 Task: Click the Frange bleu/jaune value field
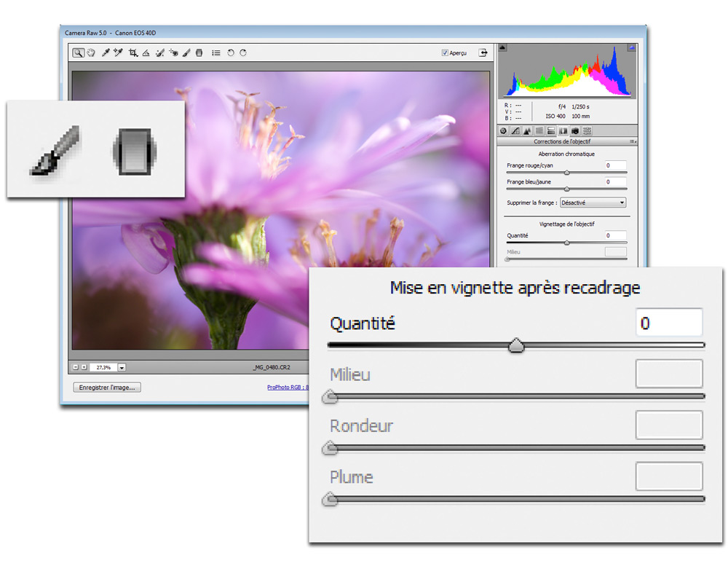[616, 181]
